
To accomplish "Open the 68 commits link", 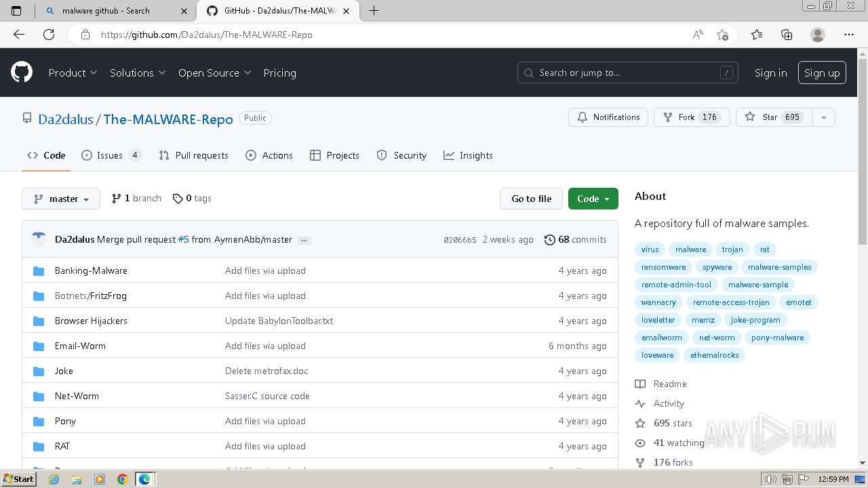I will point(576,239).
